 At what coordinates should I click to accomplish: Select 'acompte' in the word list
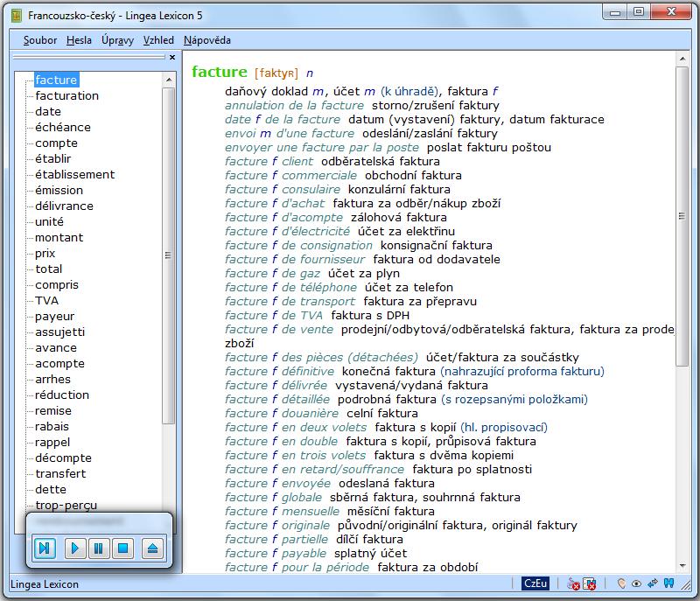(x=59, y=364)
